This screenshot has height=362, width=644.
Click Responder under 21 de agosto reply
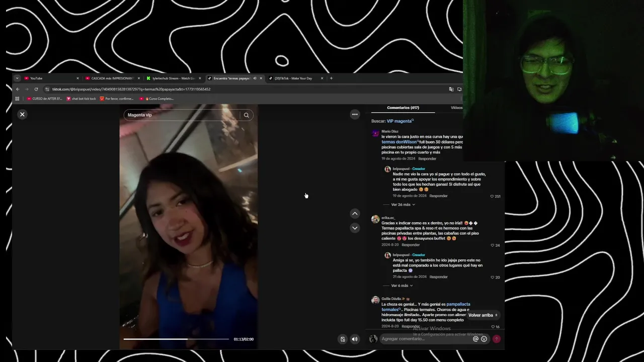coord(438,277)
